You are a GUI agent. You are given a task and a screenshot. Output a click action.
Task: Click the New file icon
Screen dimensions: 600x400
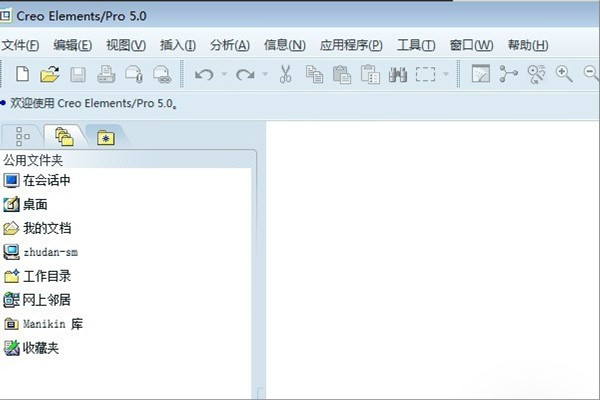point(23,73)
